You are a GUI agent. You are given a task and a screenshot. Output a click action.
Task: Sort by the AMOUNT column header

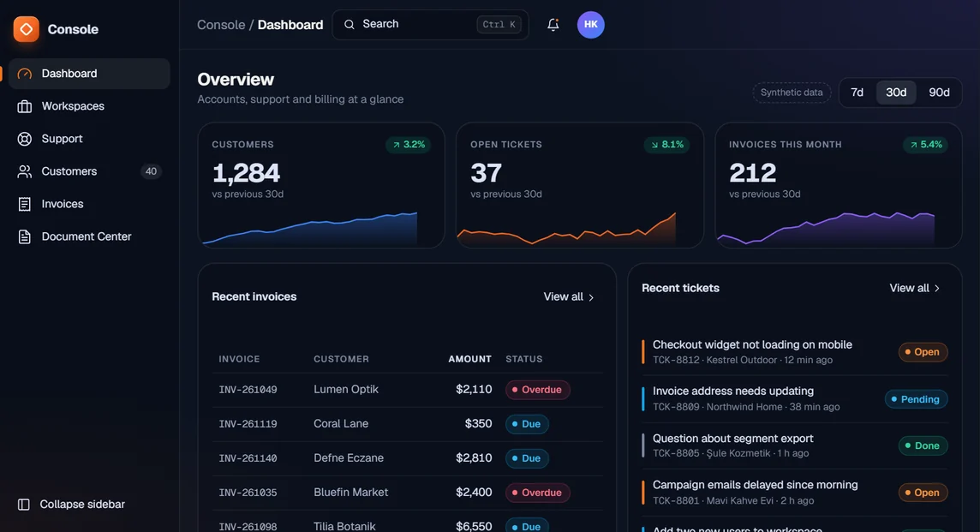[470, 359]
